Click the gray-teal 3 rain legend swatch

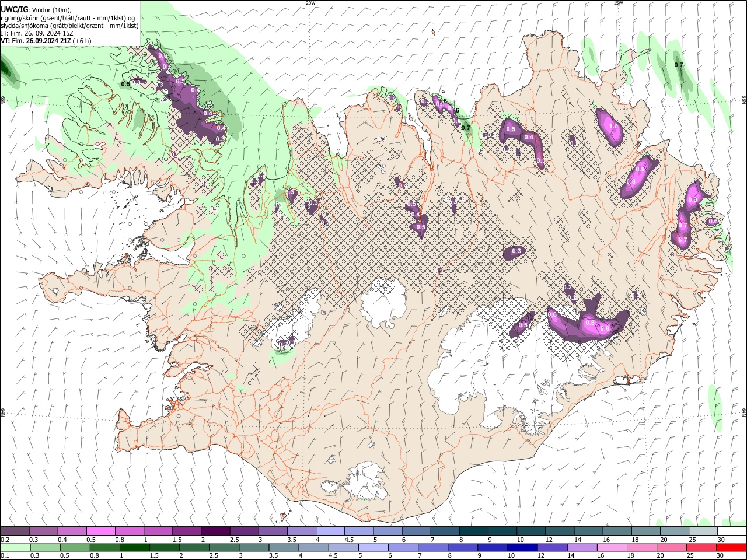pyautogui.click(x=254, y=548)
